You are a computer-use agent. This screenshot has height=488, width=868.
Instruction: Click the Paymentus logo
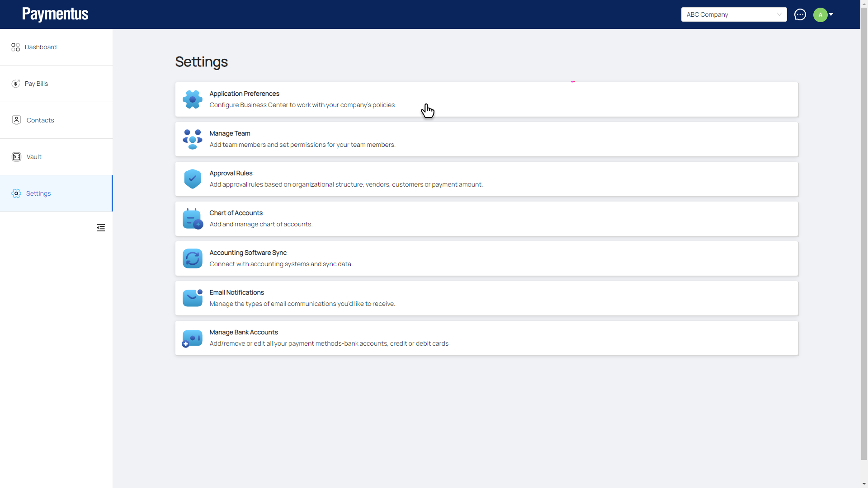coord(55,14)
